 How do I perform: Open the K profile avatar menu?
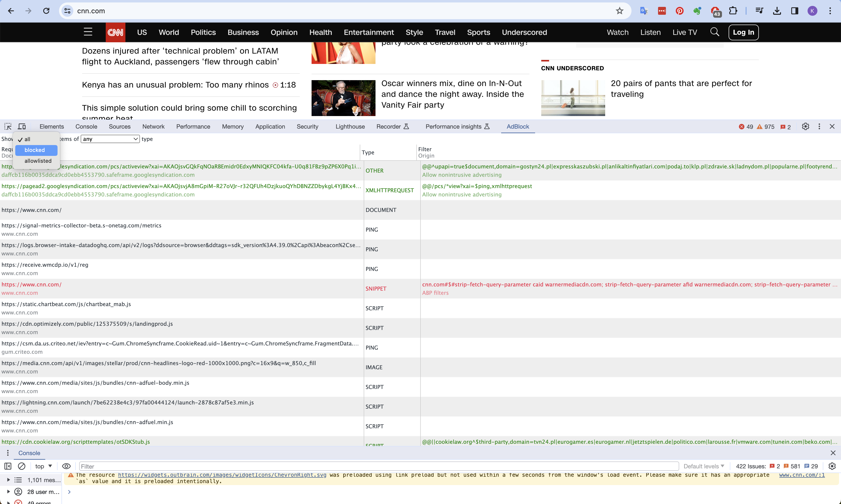(812, 11)
